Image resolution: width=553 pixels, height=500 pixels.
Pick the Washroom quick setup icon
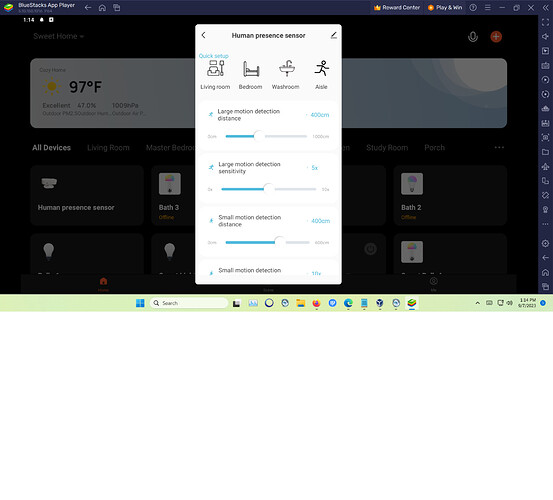point(287,68)
